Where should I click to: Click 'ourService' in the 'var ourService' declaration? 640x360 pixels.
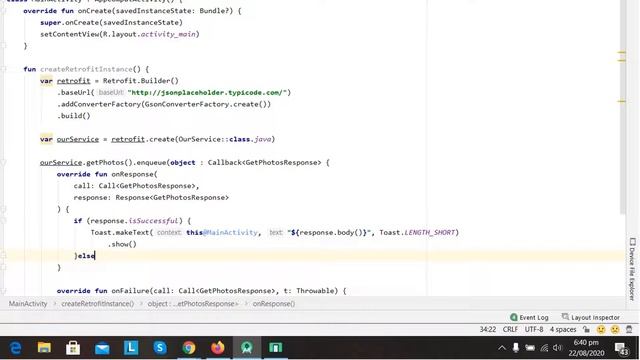coord(78,139)
